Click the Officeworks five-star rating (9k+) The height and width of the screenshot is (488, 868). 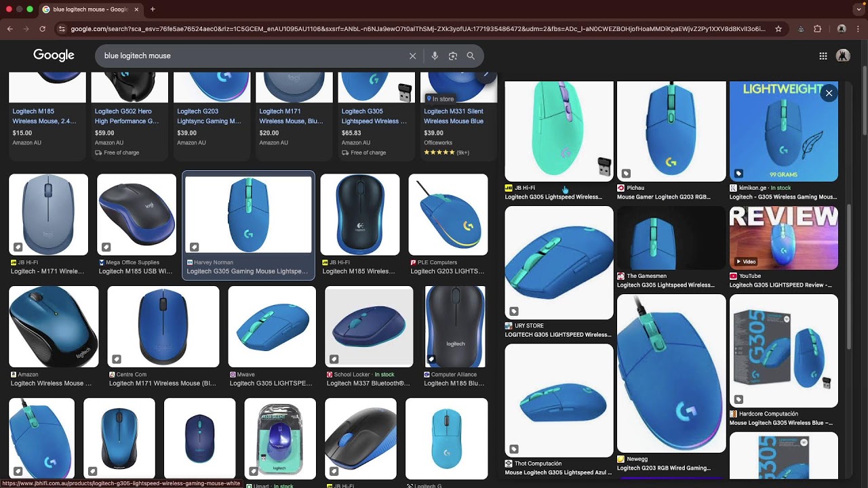pos(446,152)
